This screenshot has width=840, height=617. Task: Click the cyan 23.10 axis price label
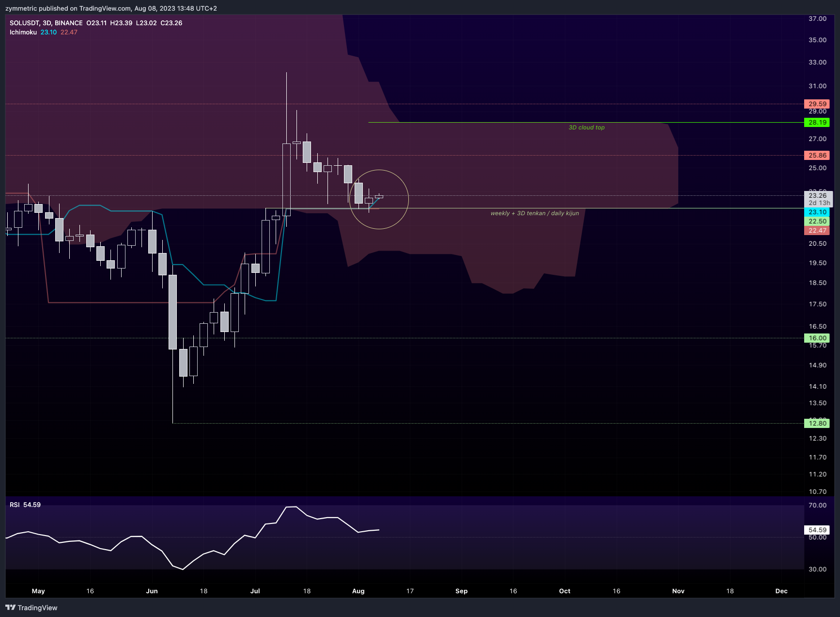[x=817, y=212]
